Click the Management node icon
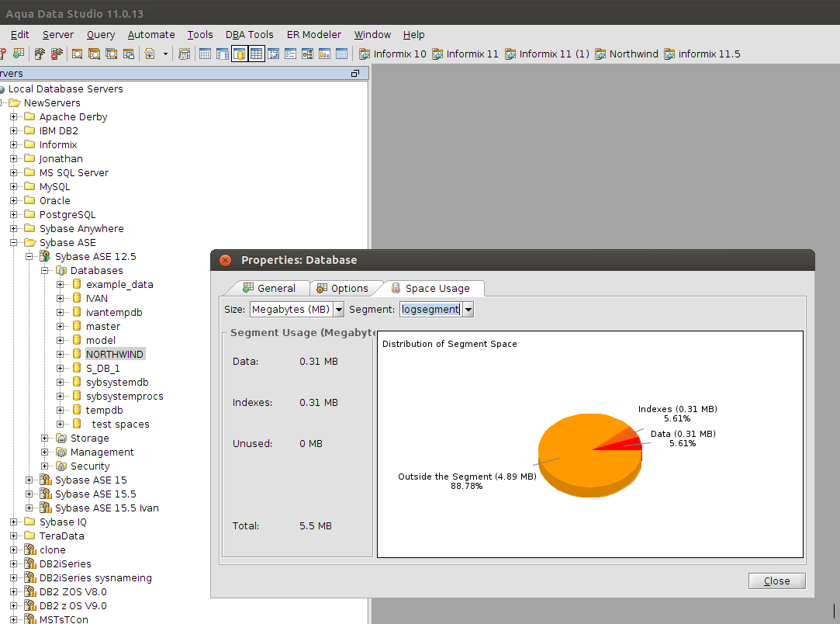This screenshot has height=624, width=840. pos(61,452)
